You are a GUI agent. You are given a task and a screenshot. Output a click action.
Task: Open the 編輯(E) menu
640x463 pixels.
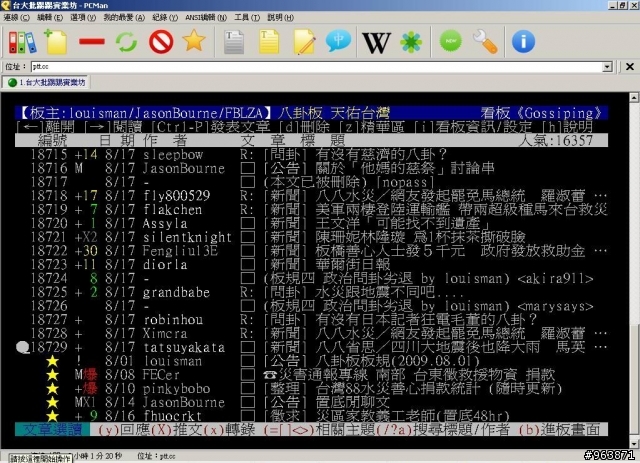tap(50, 18)
